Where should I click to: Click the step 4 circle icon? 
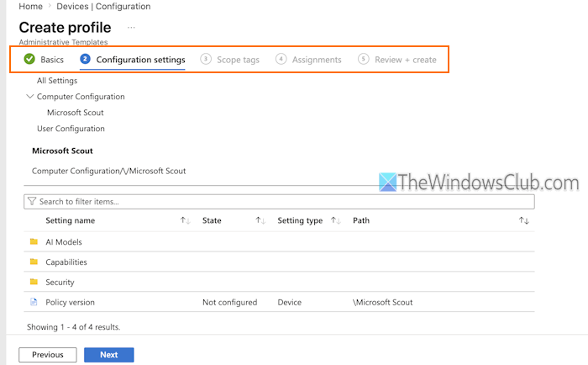[x=281, y=59]
